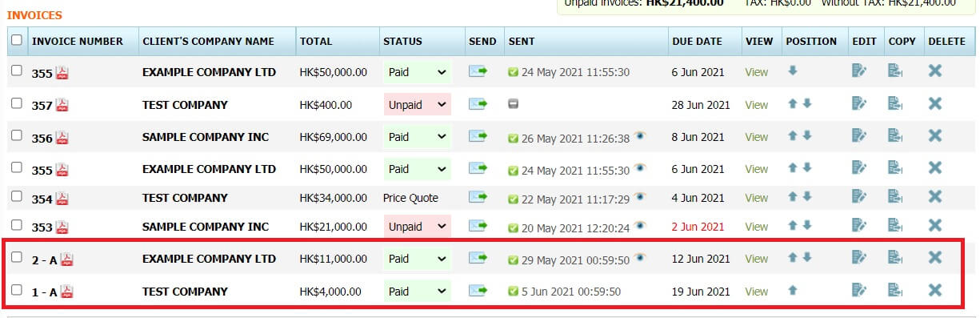View invoice 1 - A

coord(756,292)
